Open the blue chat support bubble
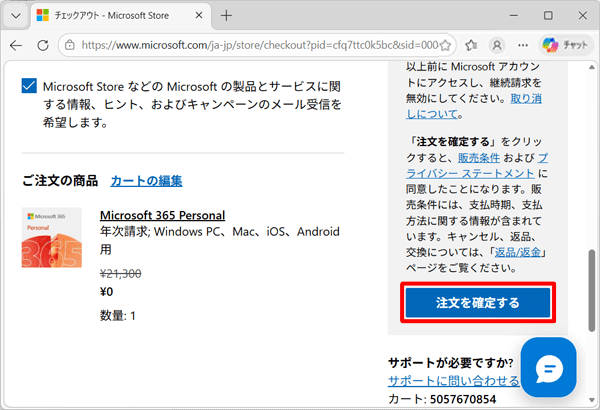 [x=547, y=367]
